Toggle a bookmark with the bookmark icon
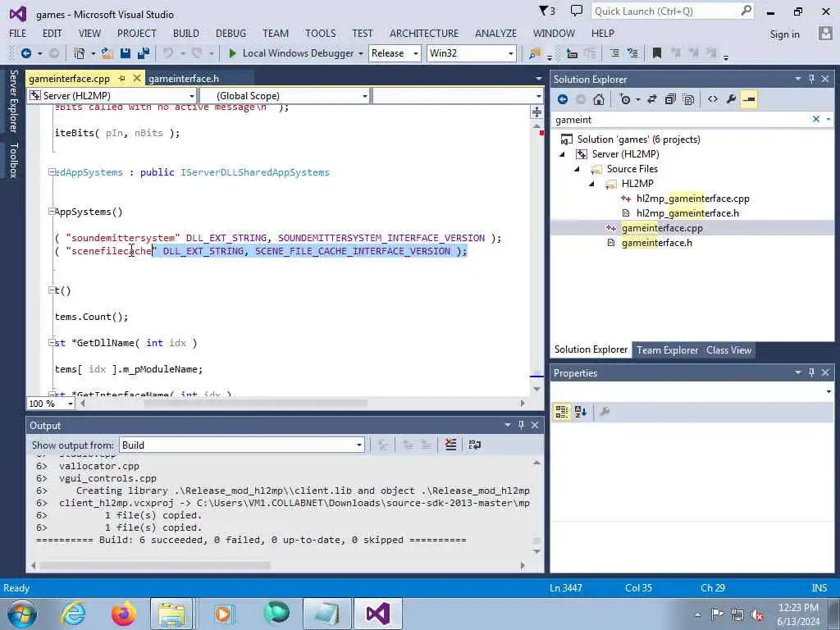Viewport: 840px width, 630px height. point(657,53)
